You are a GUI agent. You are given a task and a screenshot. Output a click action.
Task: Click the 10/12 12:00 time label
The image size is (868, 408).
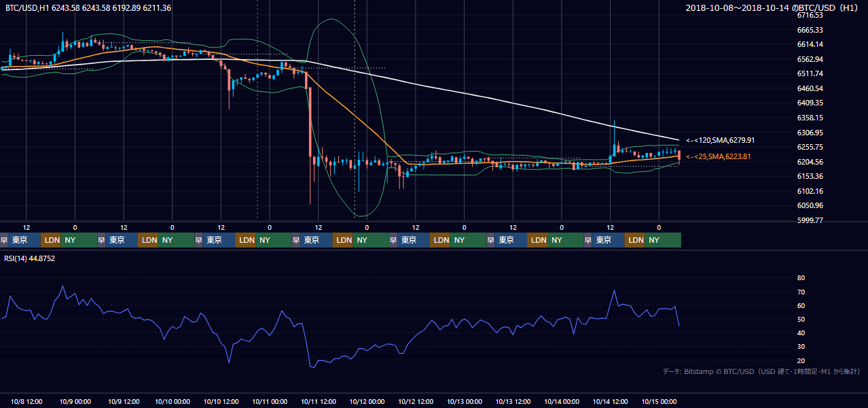coord(416,401)
